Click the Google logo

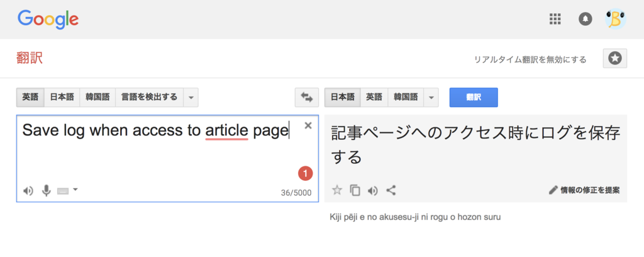pyautogui.click(x=48, y=19)
